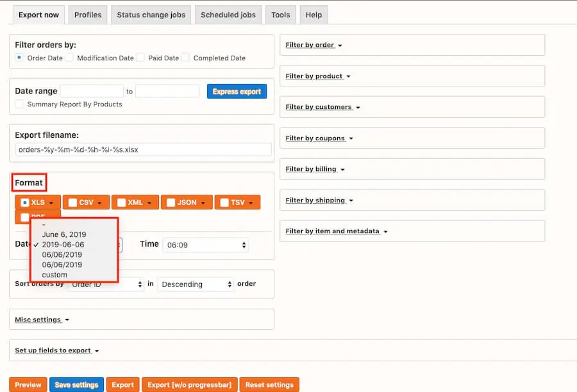Enable Summary Report By Products checkbox
577x392 pixels.
coord(19,104)
